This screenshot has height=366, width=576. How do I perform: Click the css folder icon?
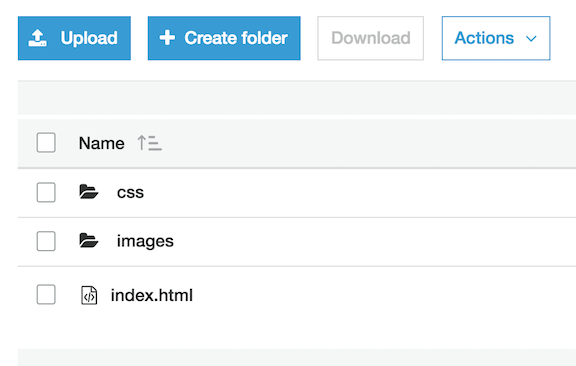pyautogui.click(x=89, y=192)
